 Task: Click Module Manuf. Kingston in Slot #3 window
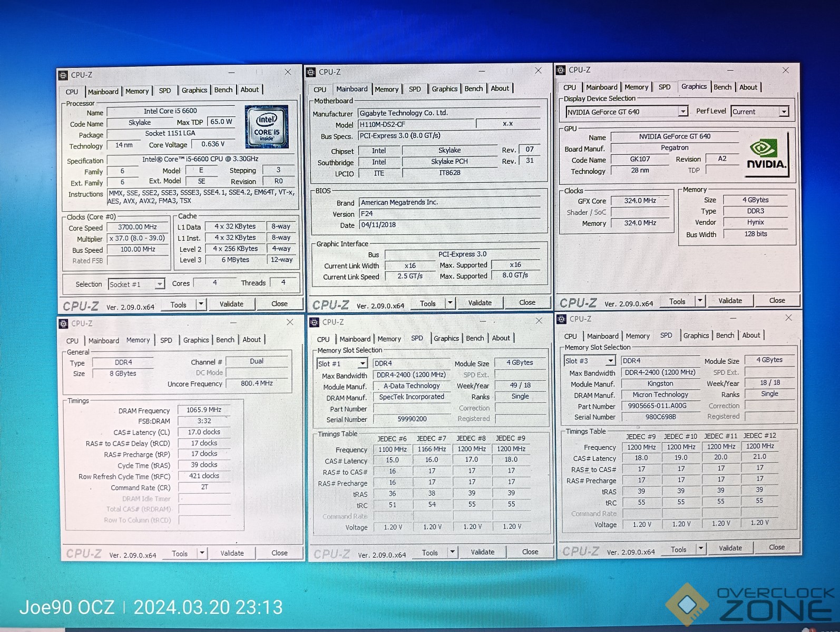coord(661,383)
